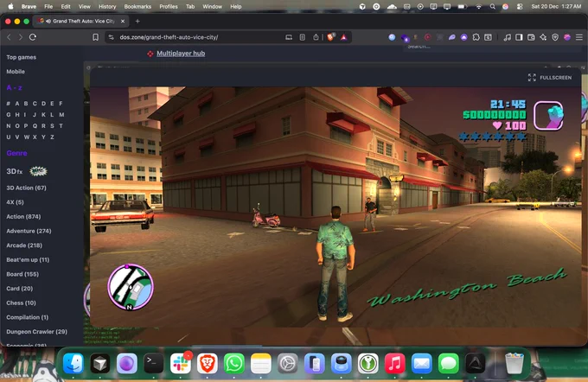Open the site settings icon in the address bar
The width and height of the screenshot is (588, 382).
[x=111, y=37]
